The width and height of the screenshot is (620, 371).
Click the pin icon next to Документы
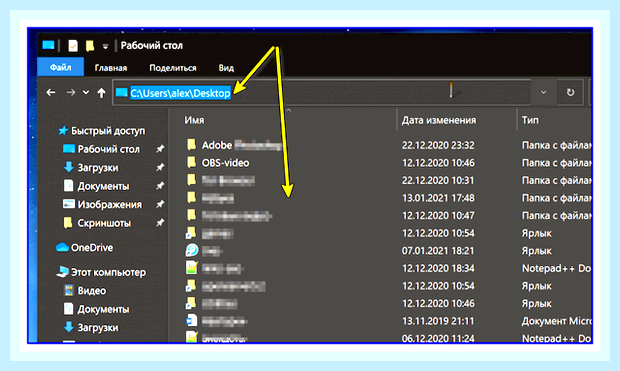click(x=160, y=186)
